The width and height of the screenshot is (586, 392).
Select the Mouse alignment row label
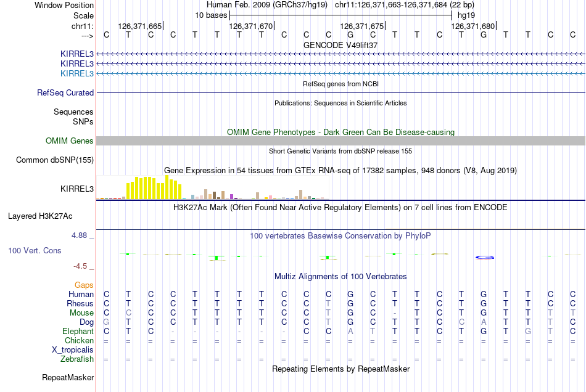(82, 313)
